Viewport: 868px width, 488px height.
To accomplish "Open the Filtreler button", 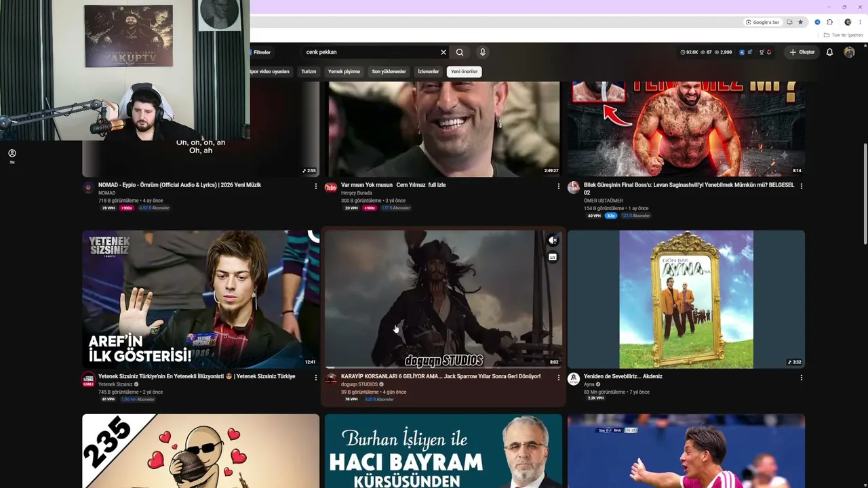I will 261,52.
